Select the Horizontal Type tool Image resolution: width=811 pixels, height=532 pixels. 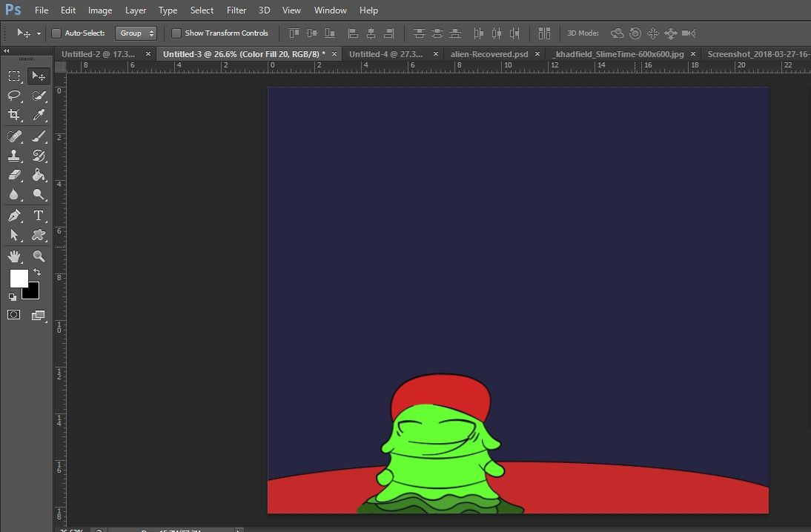pos(39,216)
